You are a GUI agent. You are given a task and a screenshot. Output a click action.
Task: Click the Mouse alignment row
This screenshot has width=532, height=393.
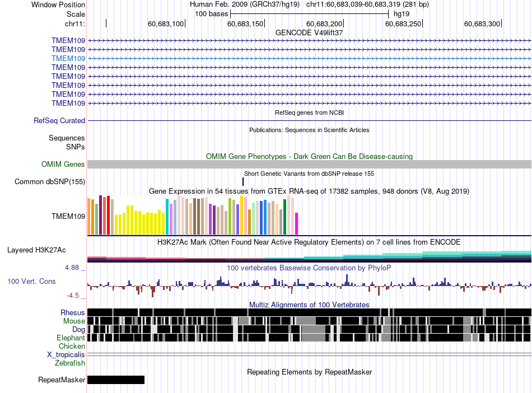pos(310,321)
